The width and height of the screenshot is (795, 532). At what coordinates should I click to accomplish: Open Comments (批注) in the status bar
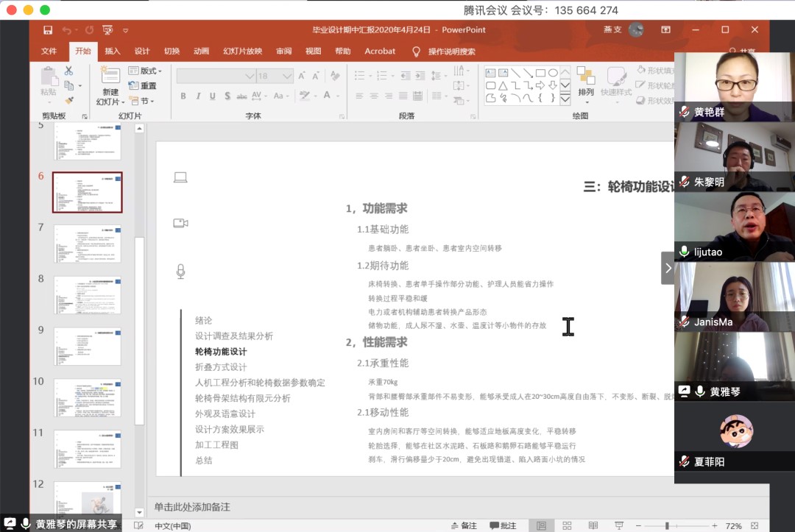(502, 525)
